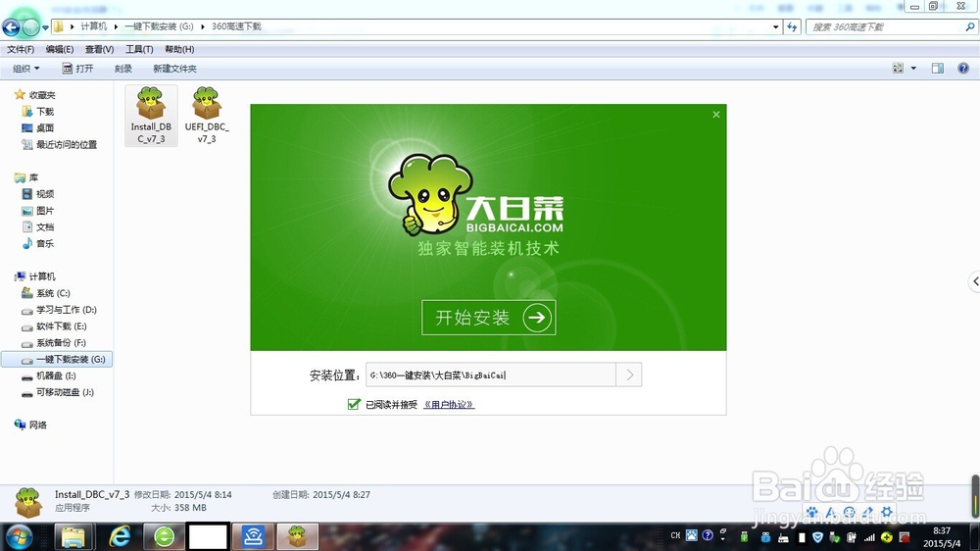Open File Explorer from the taskbar

pos(73,536)
